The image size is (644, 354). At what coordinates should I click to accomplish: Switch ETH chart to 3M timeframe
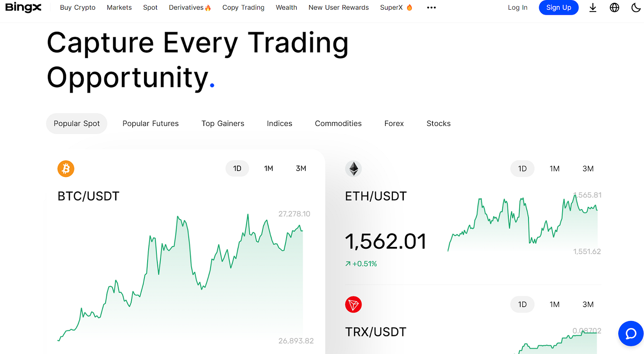point(588,168)
